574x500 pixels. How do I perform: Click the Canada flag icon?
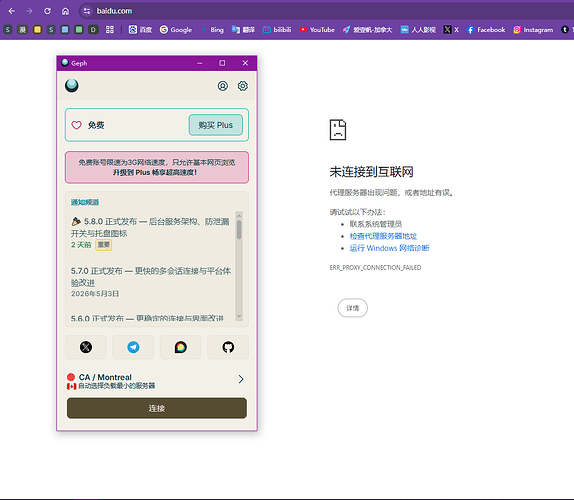[71, 386]
